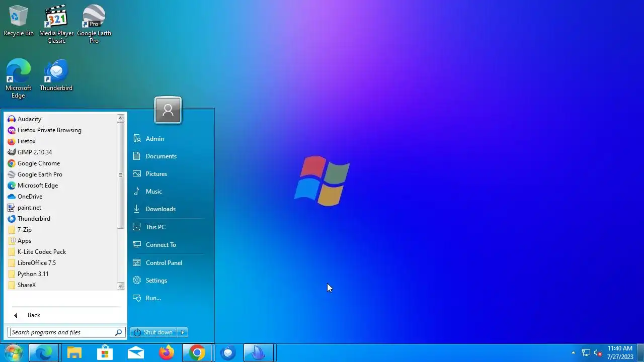Open Thunderbird from the taskbar
This screenshot has width=644, height=362.
228,353
